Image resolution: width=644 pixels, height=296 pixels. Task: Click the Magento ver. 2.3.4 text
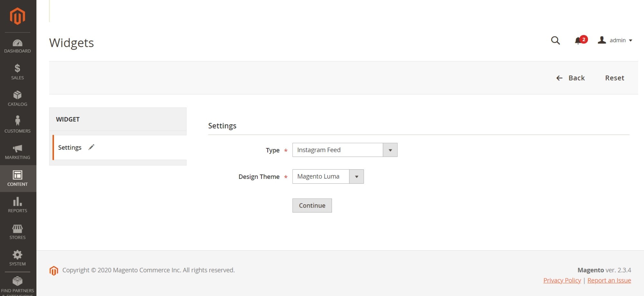pos(604,270)
